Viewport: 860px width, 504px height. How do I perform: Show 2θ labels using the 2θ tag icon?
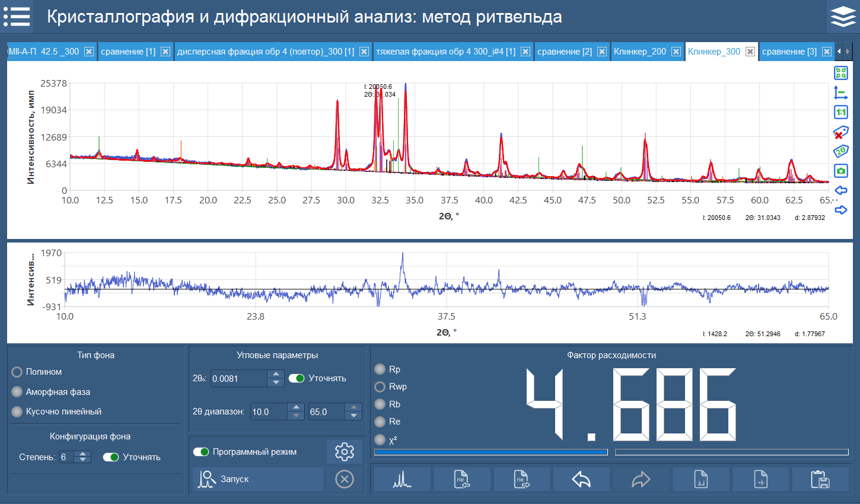[841, 151]
